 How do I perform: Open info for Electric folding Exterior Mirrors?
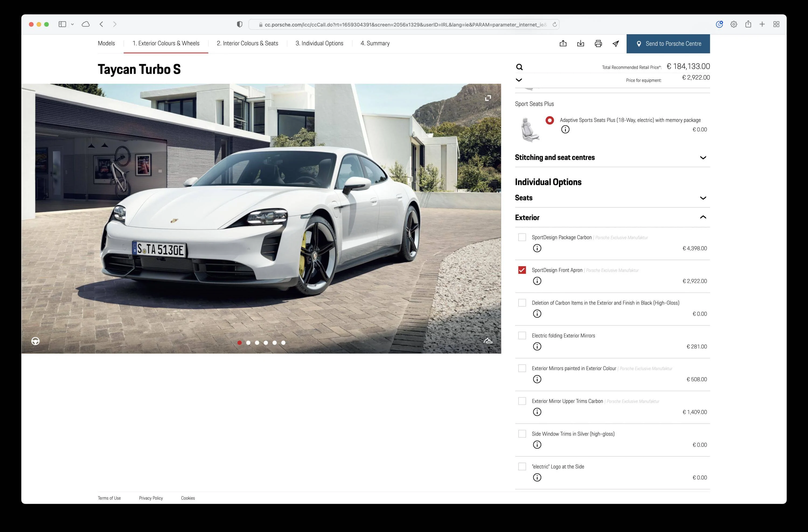pyautogui.click(x=537, y=346)
